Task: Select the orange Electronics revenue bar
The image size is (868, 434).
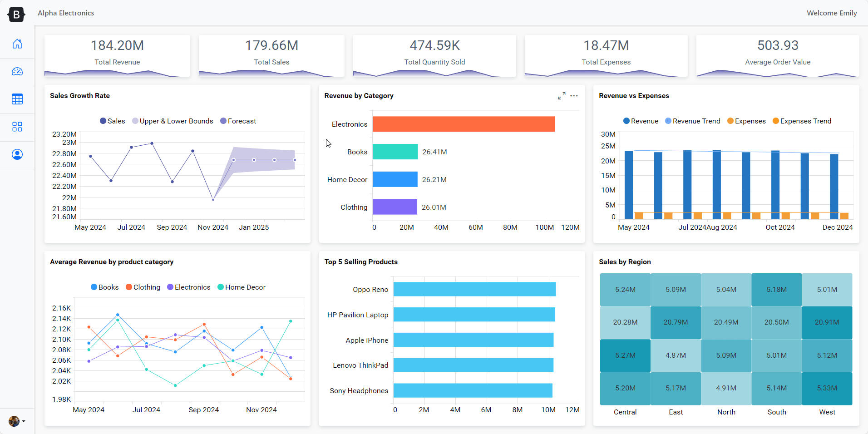Action: pos(464,124)
